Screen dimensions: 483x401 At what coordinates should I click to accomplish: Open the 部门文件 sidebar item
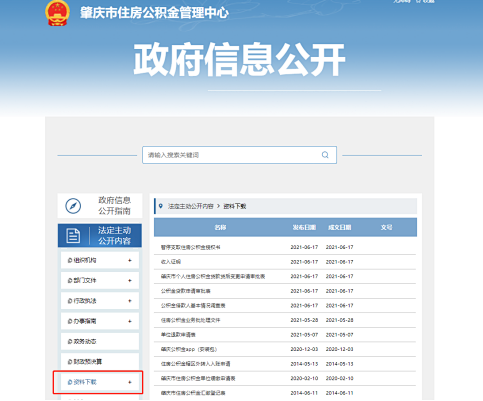pyautogui.click(x=100, y=281)
